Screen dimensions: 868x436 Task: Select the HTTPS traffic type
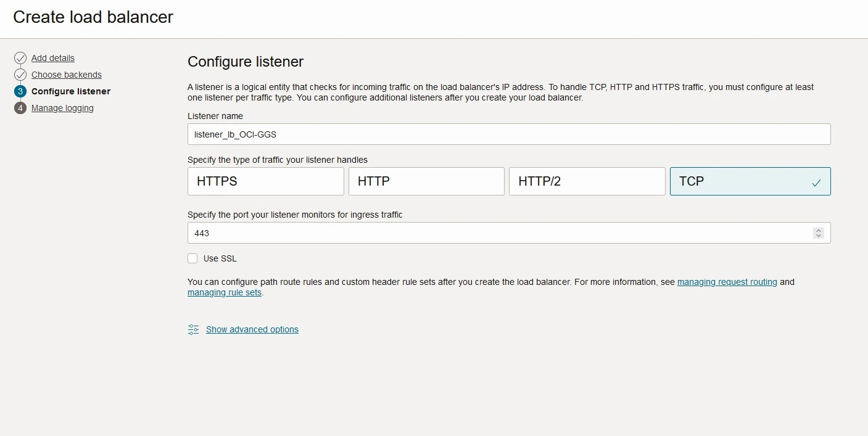pos(265,181)
